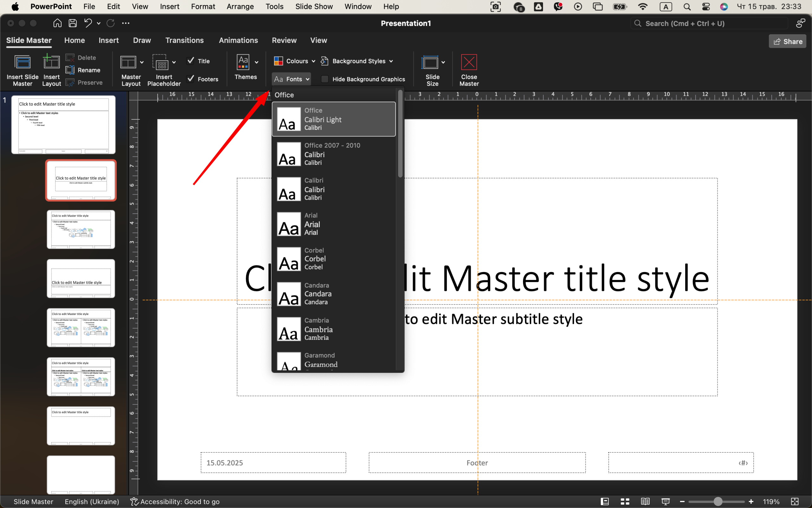Click Insert Slide Master icon

click(23, 63)
